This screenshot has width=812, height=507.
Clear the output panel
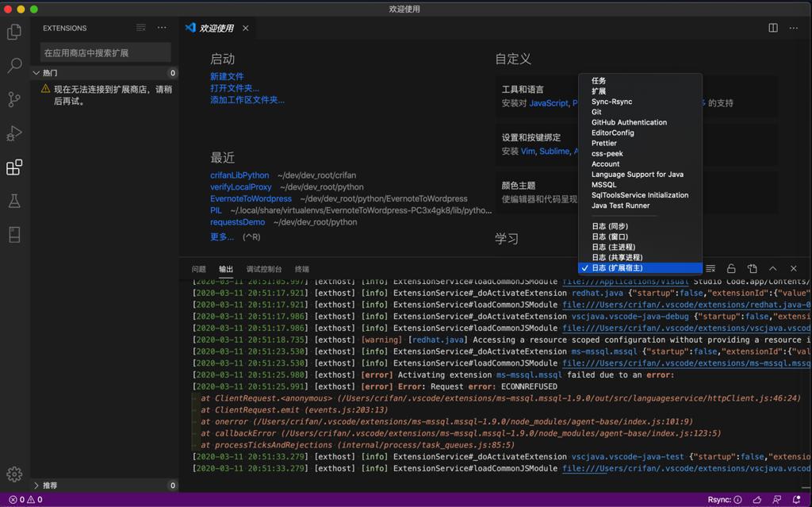coord(710,268)
